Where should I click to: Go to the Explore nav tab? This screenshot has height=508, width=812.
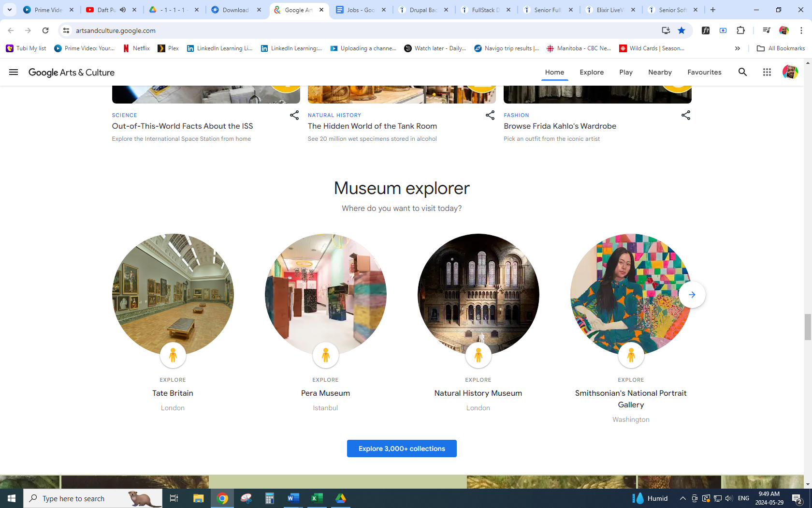click(592, 72)
